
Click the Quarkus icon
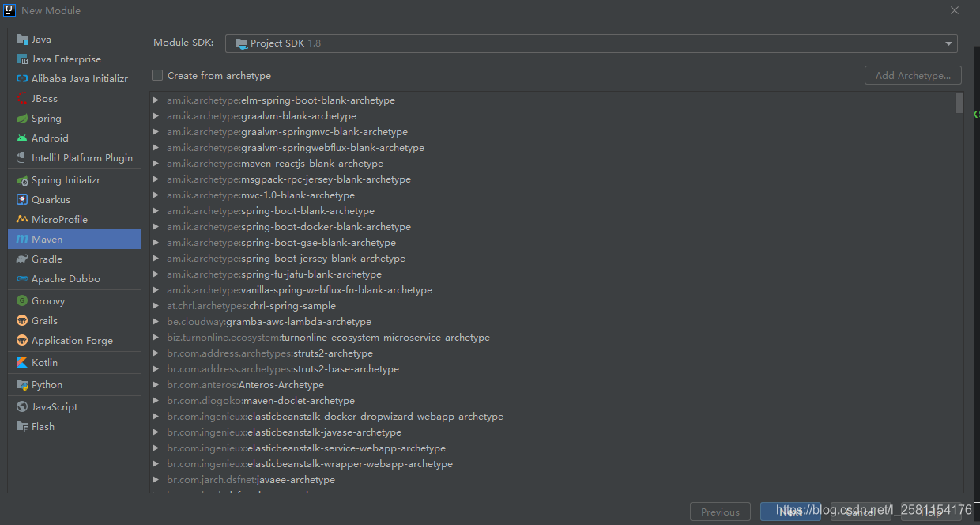pyautogui.click(x=22, y=199)
